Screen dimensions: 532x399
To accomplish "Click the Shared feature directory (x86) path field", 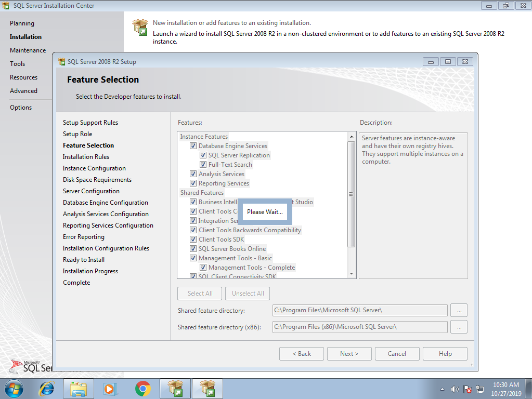I will (x=360, y=327).
